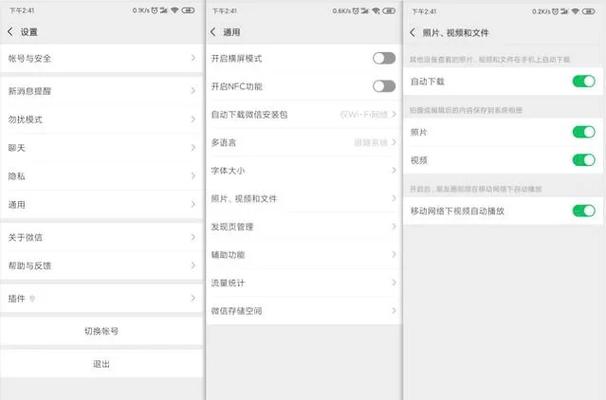Open 辅助功能 entry
Viewport: 606px width, 400px height.
304,255
